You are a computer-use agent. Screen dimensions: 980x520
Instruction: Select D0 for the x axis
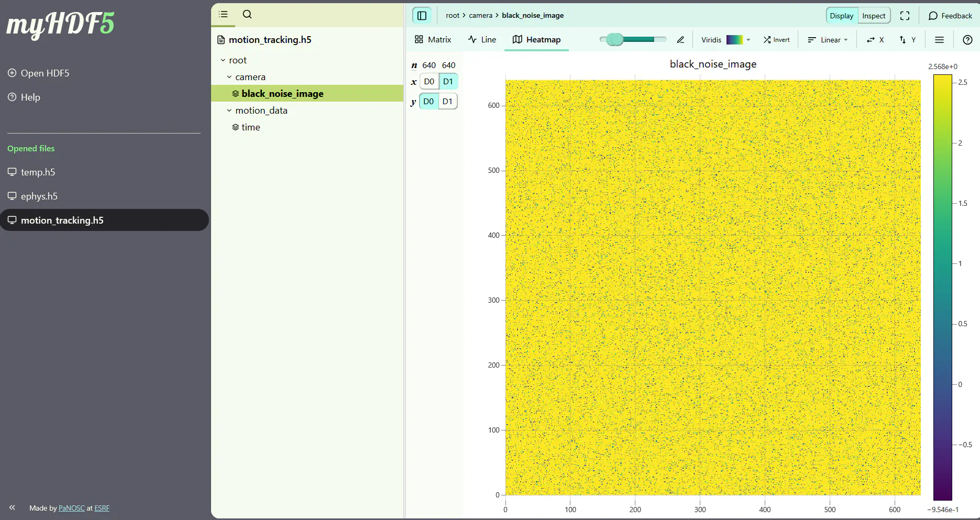429,82
